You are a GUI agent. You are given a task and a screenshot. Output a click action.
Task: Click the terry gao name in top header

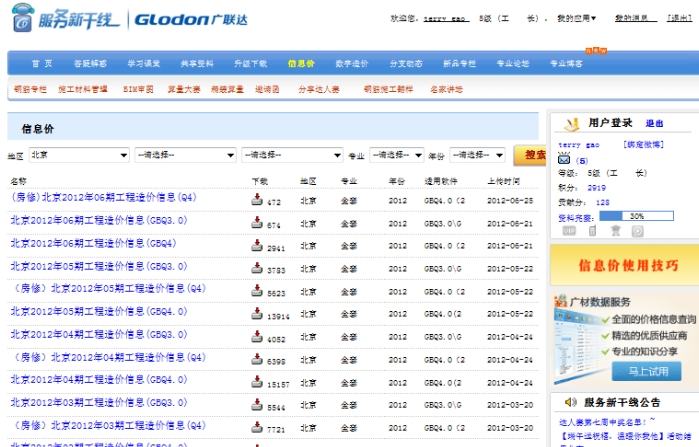(446, 19)
